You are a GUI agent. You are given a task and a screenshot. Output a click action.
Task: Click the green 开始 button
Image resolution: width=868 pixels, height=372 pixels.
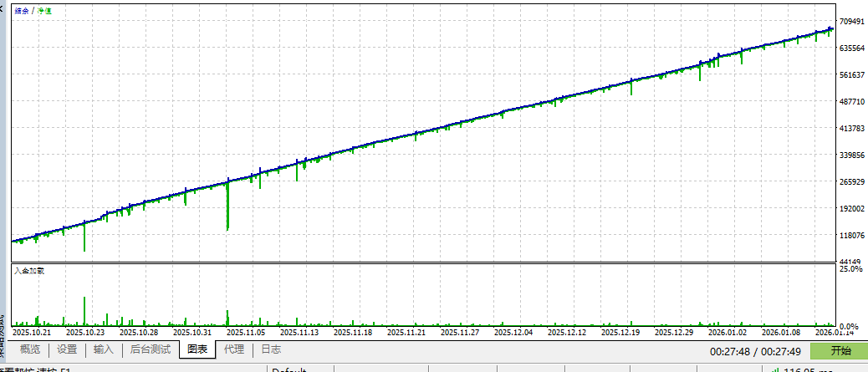coord(840,351)
